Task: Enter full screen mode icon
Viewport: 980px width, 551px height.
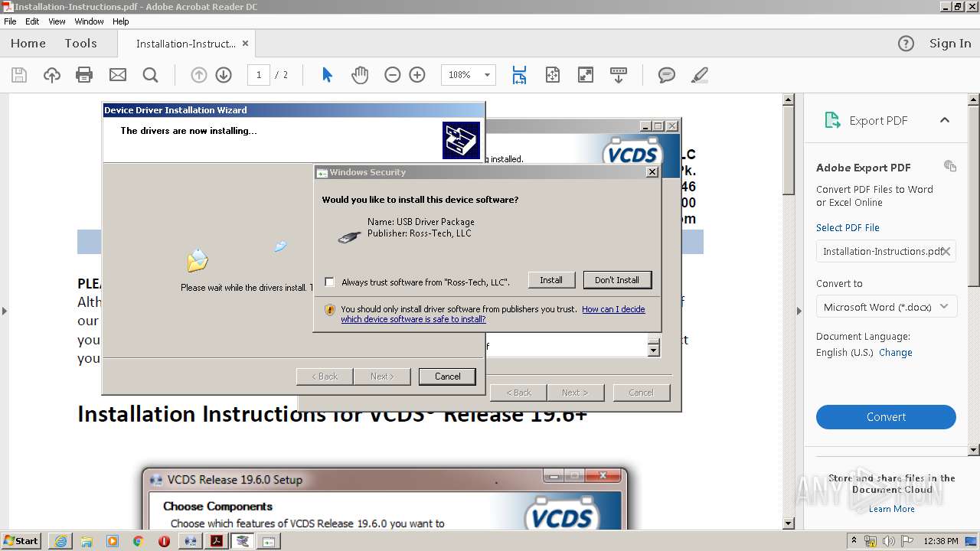Action: coord(585,75)
